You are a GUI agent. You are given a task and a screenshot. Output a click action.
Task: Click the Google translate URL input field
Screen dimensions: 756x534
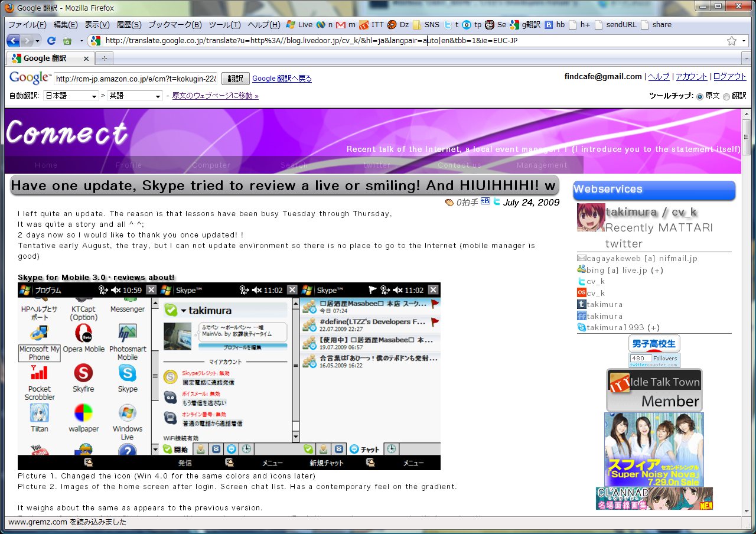coord(136,79)
